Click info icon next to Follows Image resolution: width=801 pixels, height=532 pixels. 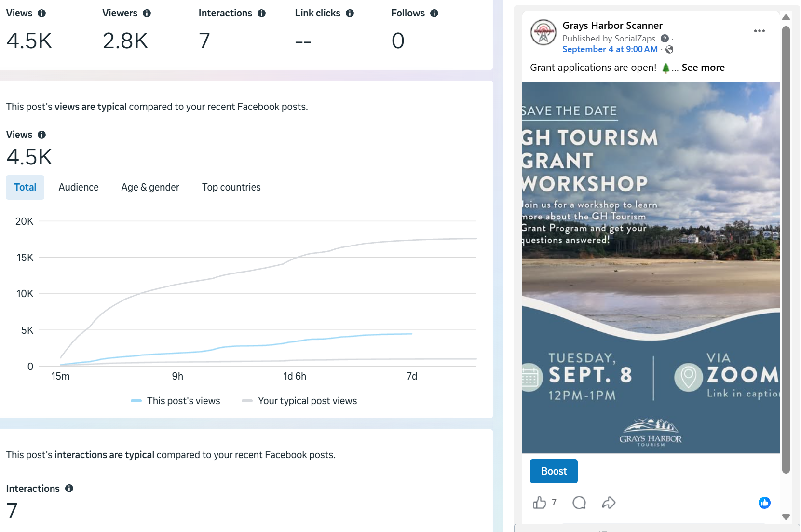[x=434, y=14]
